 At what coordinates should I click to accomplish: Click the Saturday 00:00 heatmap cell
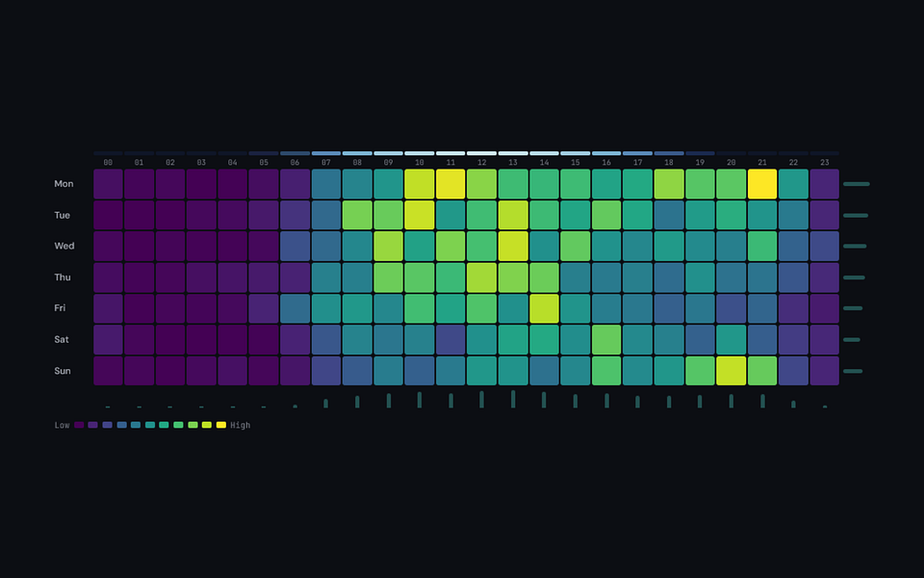(108, 340)
